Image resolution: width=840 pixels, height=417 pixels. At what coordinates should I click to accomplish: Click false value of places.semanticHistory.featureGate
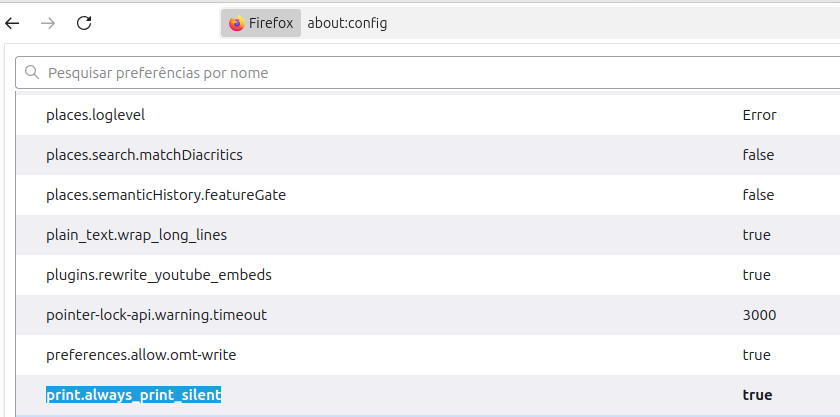click(x=758, y=195)
